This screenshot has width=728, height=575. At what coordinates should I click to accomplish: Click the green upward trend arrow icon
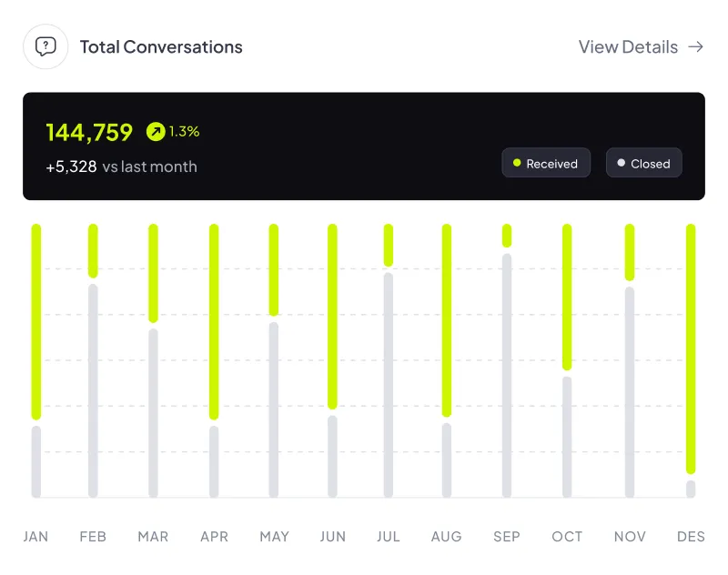pyautogui.click(x=156, y=132)
